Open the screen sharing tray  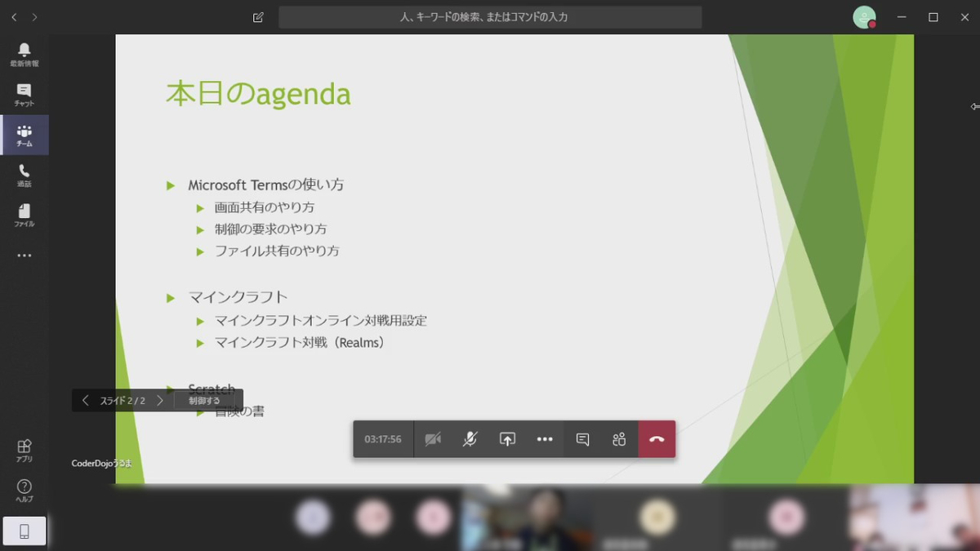tap(507, 439)
